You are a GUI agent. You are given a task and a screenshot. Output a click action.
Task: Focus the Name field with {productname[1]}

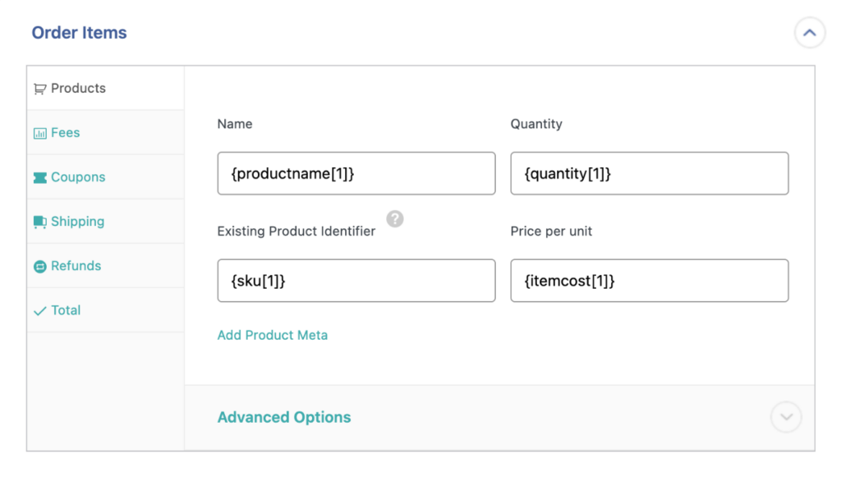point(356,173)
